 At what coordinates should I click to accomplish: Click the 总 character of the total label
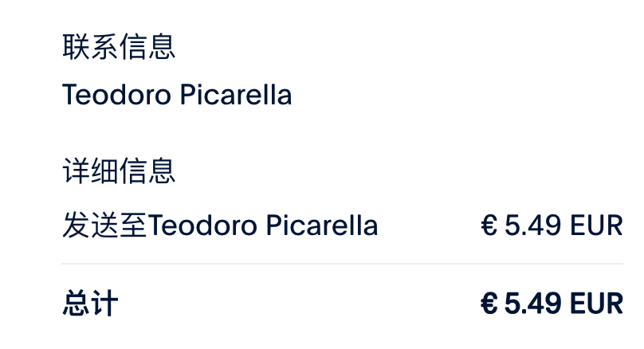(76, 304)
